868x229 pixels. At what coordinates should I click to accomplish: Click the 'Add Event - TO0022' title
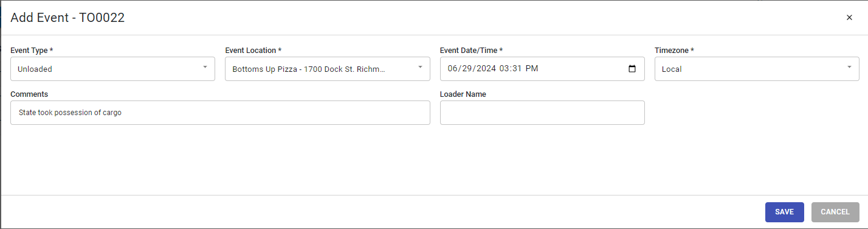pos(67,18)
